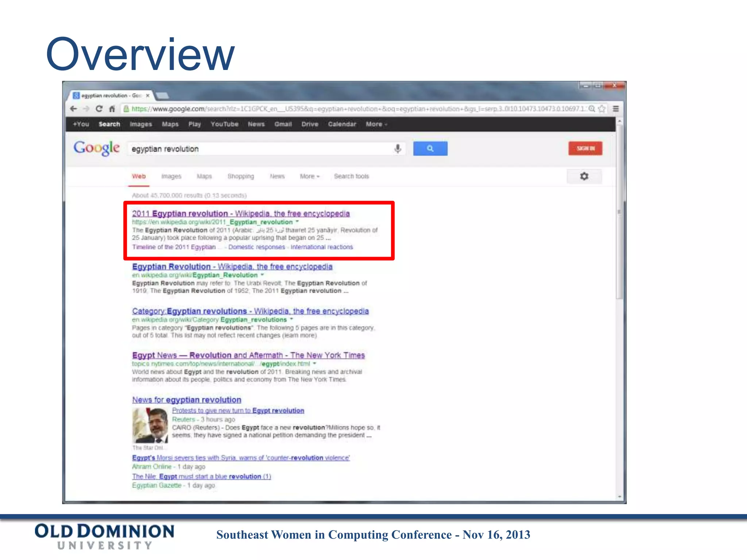The image size is (747, 560).
Task: Open Protests to give new turn article
Action: coord(238,411)
